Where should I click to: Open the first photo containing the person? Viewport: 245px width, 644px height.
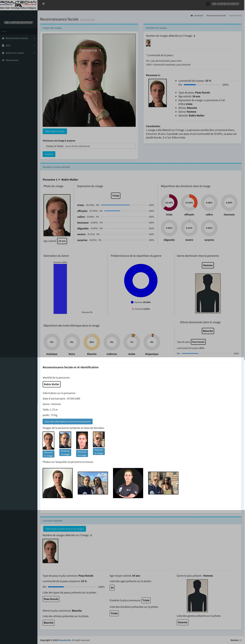[x=58, y=483]
